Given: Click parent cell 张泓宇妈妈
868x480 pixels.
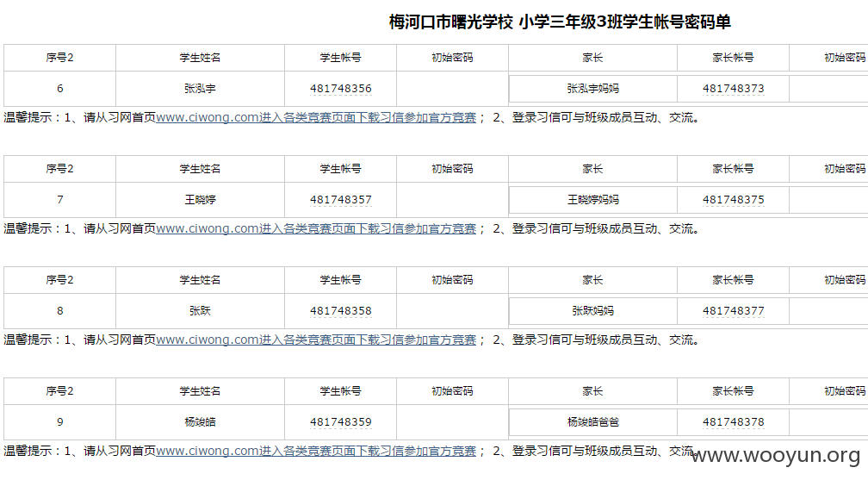Looking at the screenshot, I should (592, 89).
